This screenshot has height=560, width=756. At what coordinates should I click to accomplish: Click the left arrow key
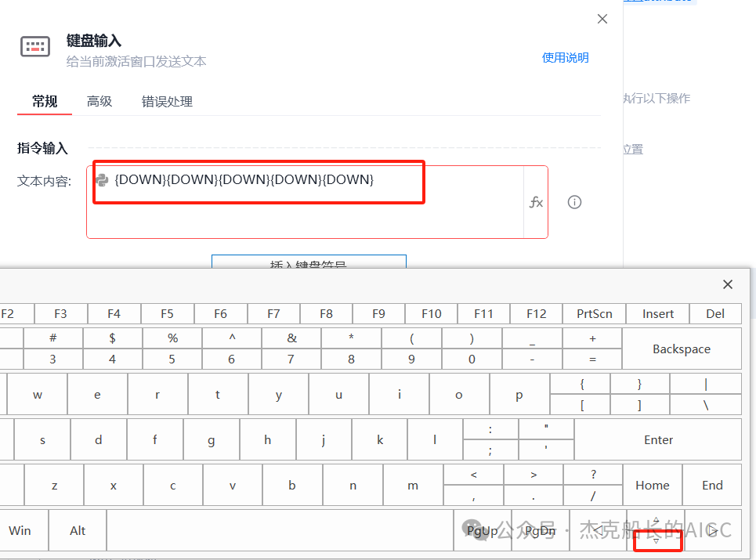point(598,530)
